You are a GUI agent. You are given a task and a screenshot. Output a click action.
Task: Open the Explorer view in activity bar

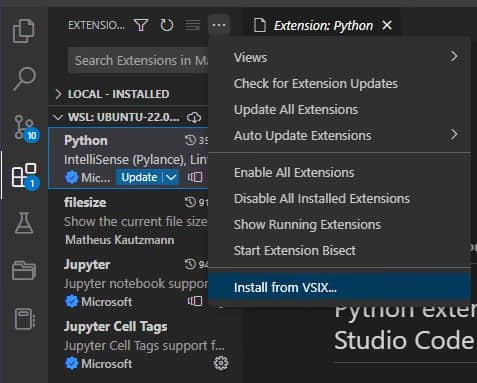point(24,31)
